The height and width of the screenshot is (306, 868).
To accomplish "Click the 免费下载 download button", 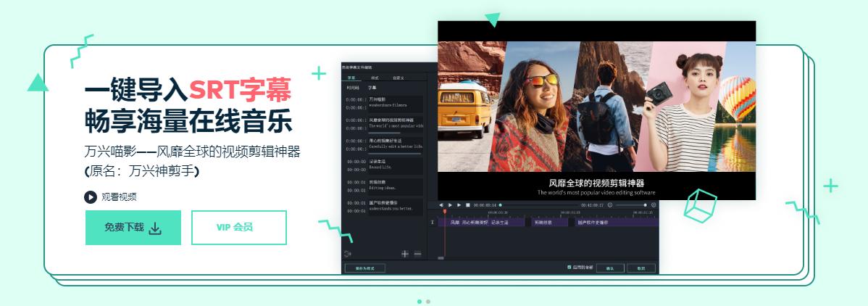I will (x=133, y=227).
